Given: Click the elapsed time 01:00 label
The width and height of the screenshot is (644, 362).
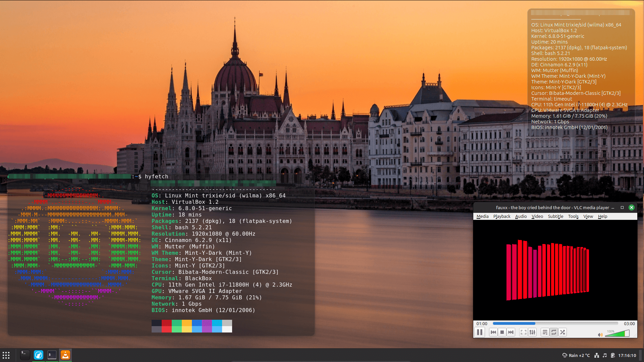Looking at the screenshot, I should (x=482, y=323).
